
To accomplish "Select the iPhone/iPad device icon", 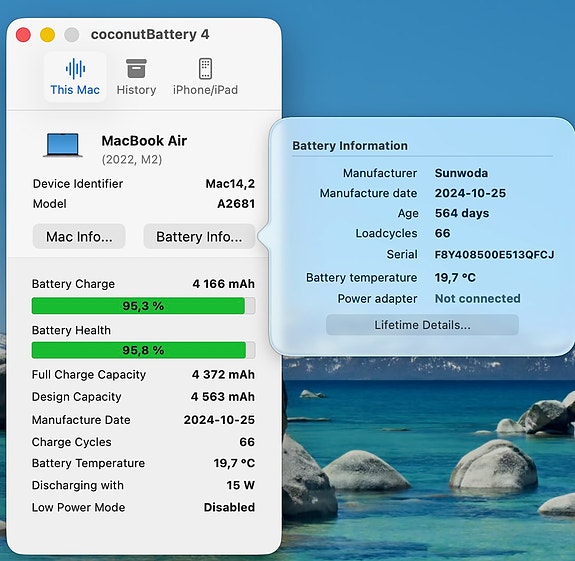I will [205, 69].
